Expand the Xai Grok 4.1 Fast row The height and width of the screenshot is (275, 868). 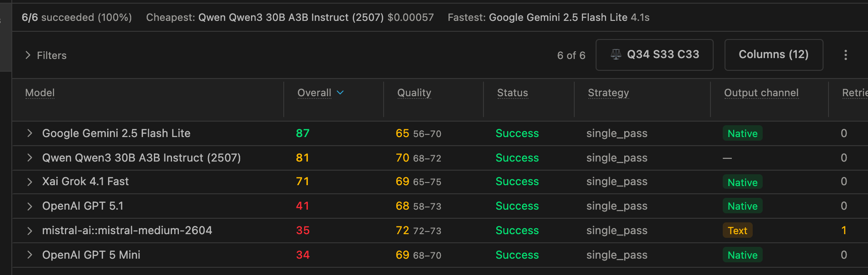(30, 182)
